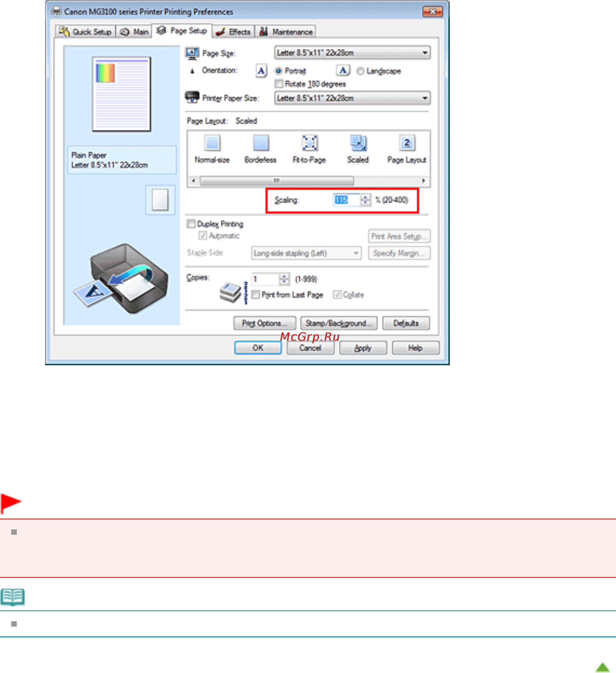Click the Apply button
The width and height of the screenshot is (616, 673).
[x=363, y=348]
